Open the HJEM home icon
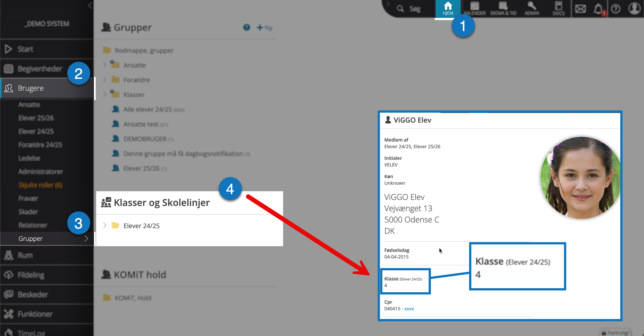 click(448, 9)
